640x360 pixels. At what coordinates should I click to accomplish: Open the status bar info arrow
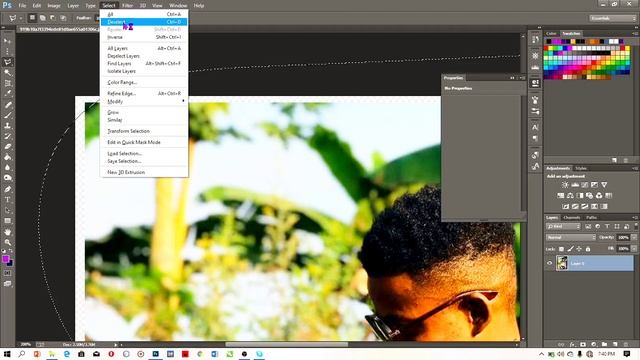pos(116,344)
